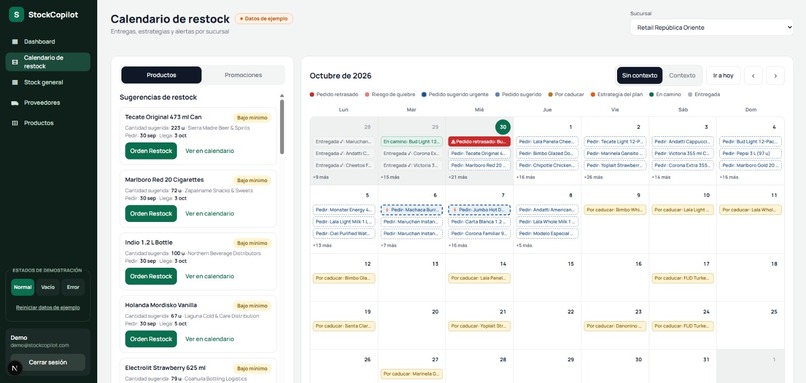The width and height of the screenshot is (806, 383).
Task: Go to previous month arrow
Action: pos(753,76)
